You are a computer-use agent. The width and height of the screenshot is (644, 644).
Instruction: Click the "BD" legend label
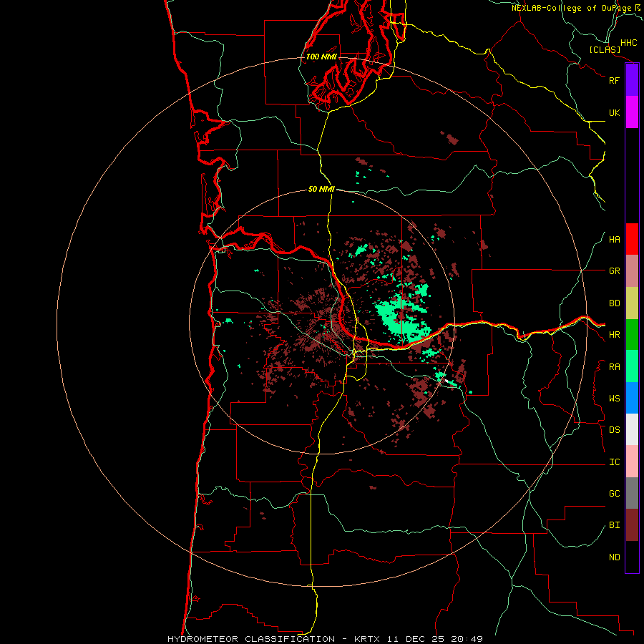point(614,303)
